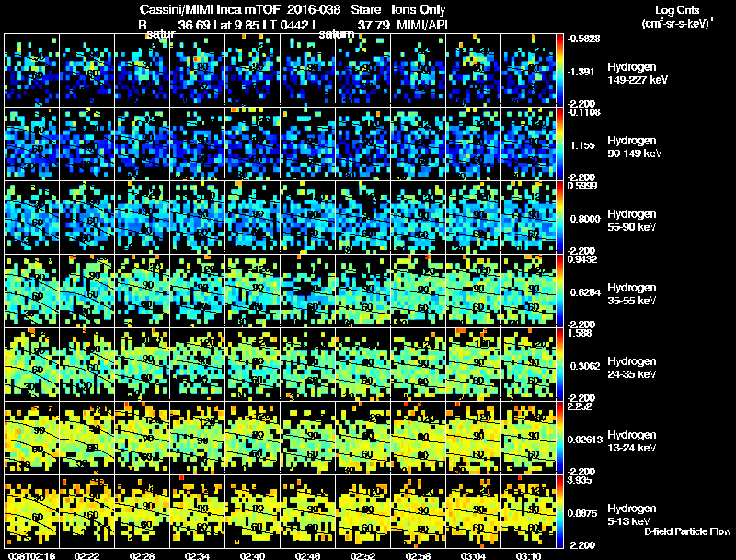Viewport: 736px width, 560px height.
Task: Click the Hydrogen 5-13 keV color bar
Action: (559, 511)
